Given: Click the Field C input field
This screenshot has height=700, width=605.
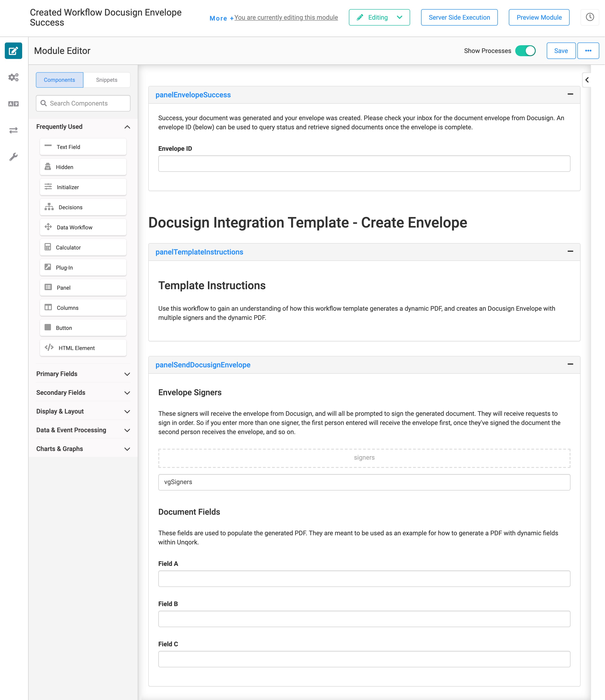Looking at the screenshot, I should 364,659.
